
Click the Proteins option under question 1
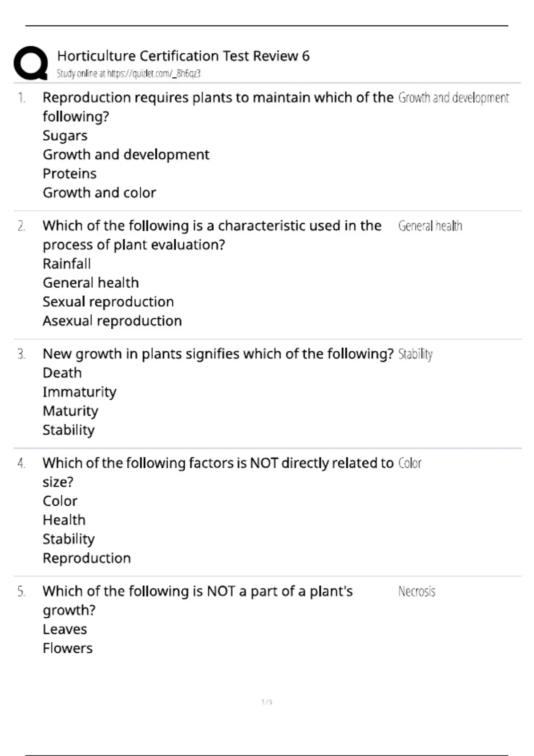pyautogui.click(x=69, y=174)
